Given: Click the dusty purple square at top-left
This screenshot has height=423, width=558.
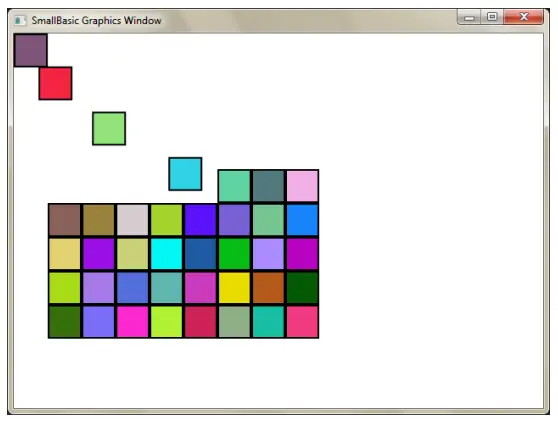Looking at the screenshot, I should (31, 51).
